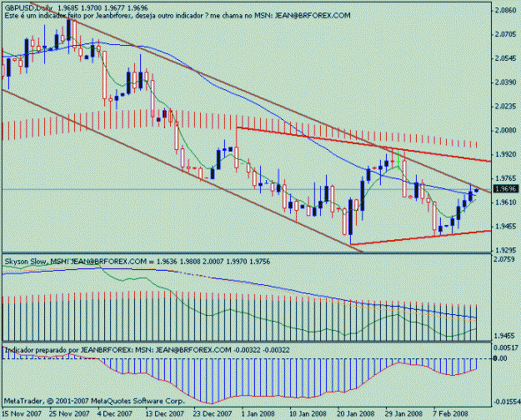Click the 2.0705 price axis label
This screenshot has height=420, width=521.
pos(506,34)
